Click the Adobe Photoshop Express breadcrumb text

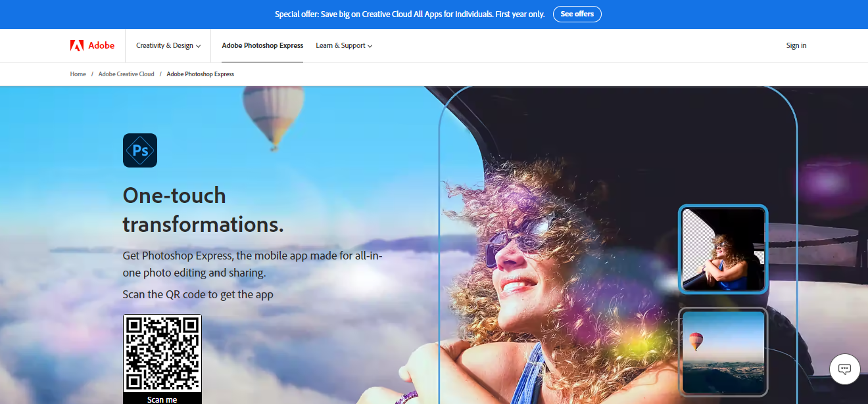[201, 74]
